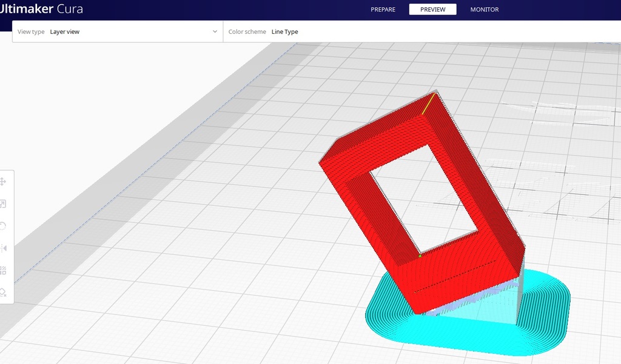Image resolution: width=621 pixels, height=364 pixels.
Task: Click the yellow seam line on model top
Action: [429, 103]
